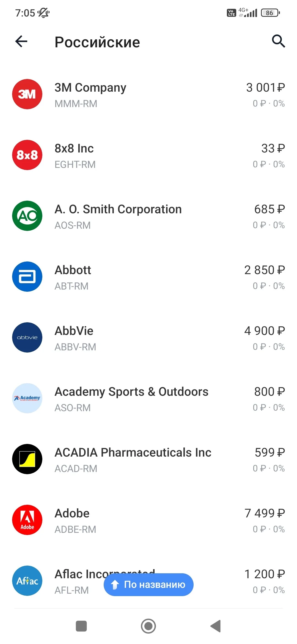Tap the Aflac blue logo

(x=27, y=581)
